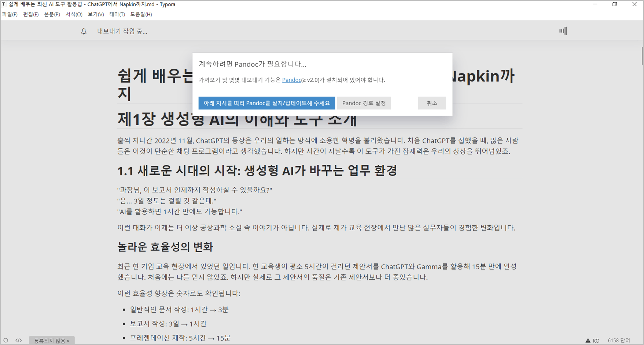Toggle the sidebar circle icon in status bar
The width and height of the screenshot is (644, 345).
(6, 340)
